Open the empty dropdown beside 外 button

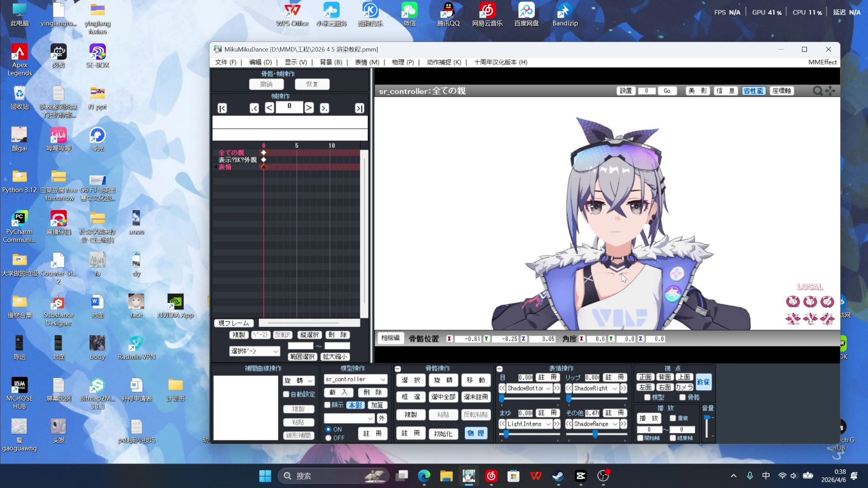tap(349, 418)
